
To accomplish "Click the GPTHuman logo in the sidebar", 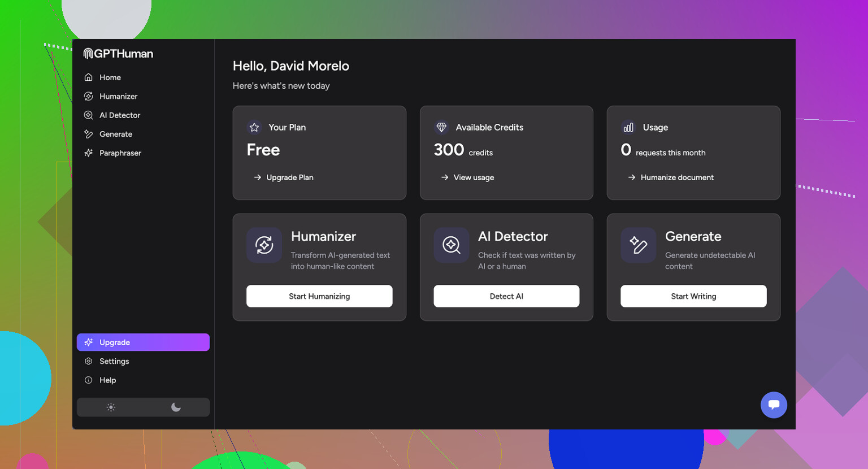I will [x=118, y=54].
